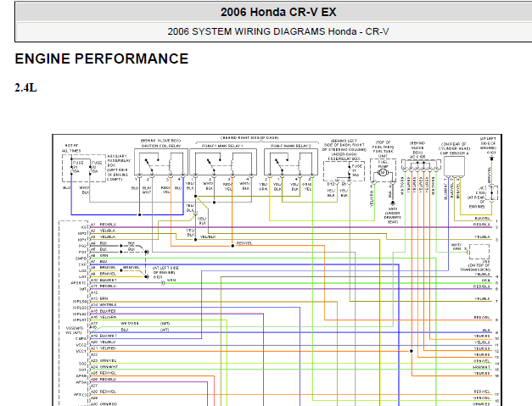Image resolution: width=532 pixels, height=406 pixels.
Task: Click the "IMT" signal label
Action: [83, 289]
